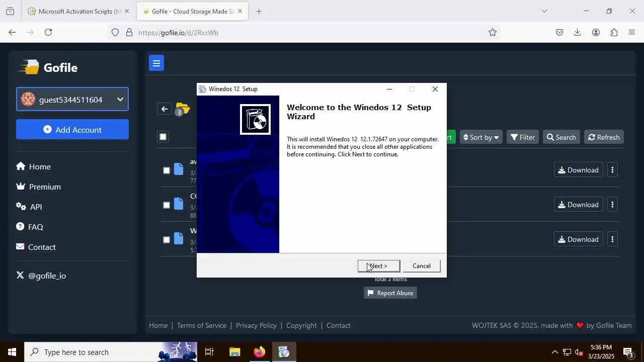Cancel the Winedos 12 Setup wizard
This screenshot has height=362, width=644.
coord(422,266)
